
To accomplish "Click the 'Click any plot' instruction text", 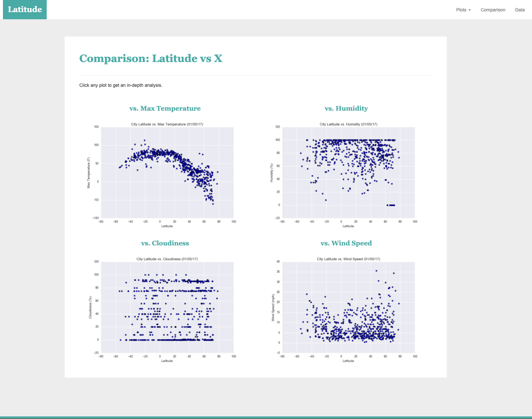I will click(121, 85).
